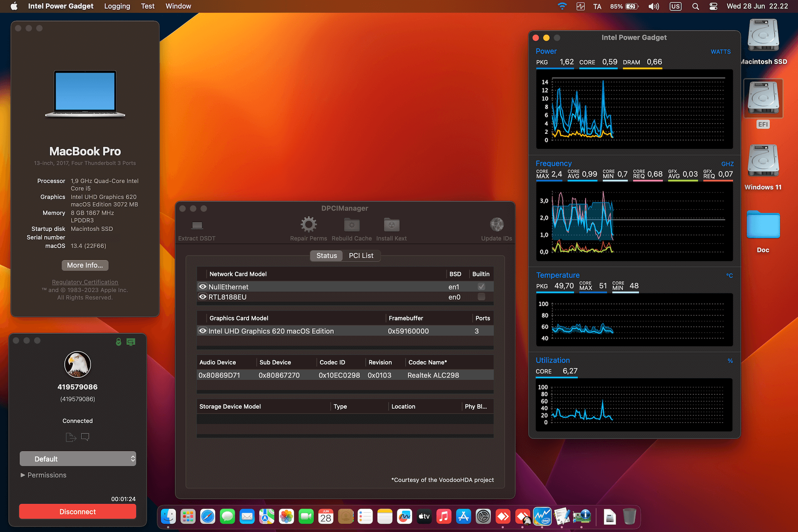Open Spotlight search in menu bar
The height and width of the screenshot is (532, 798).
point(695,6)
